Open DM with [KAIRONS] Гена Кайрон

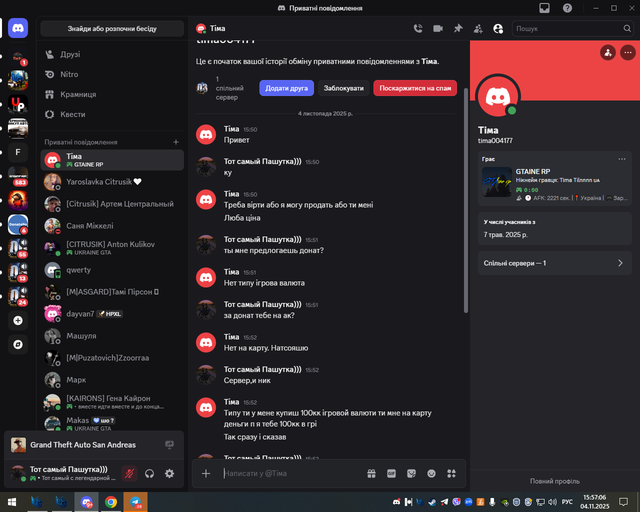point(112,402)
